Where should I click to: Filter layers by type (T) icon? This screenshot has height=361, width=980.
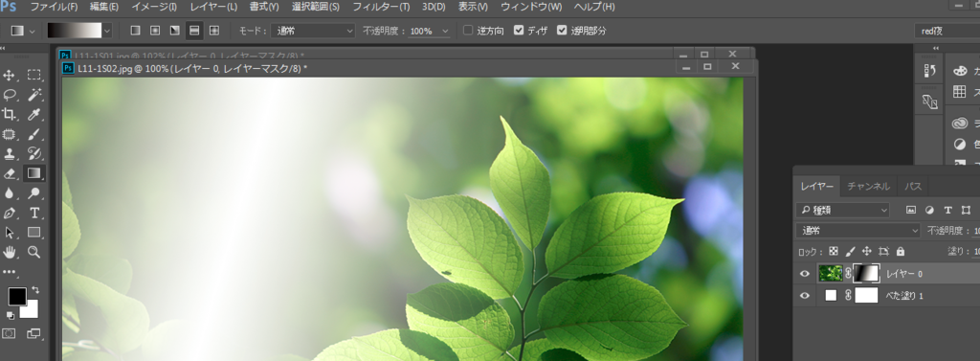point(947,210)
